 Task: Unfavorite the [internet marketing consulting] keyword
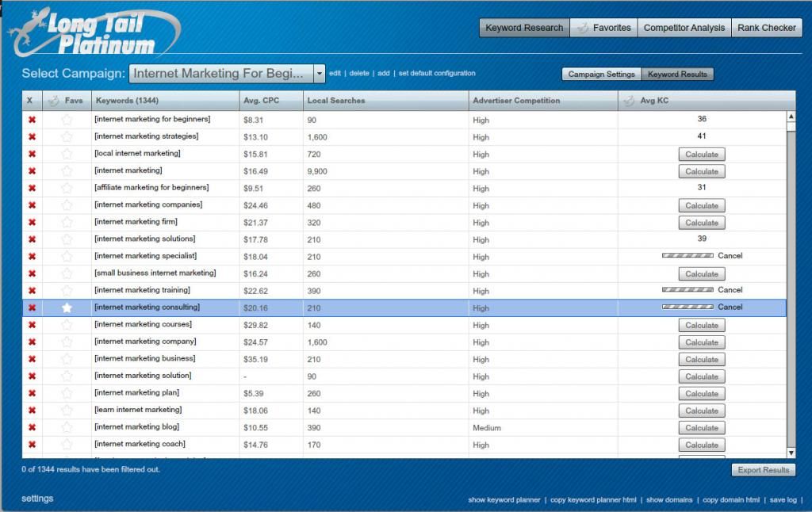67,308
